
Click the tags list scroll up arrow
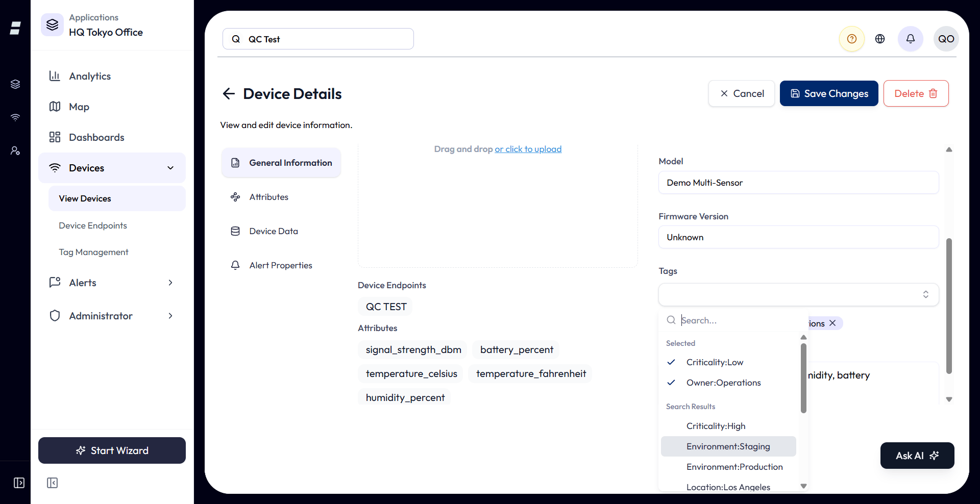[803, 337]
